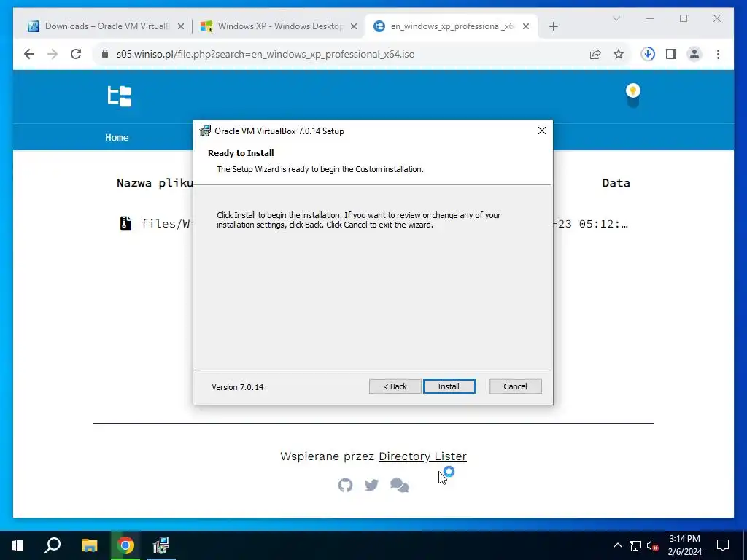The image size is (747, 560).
Task: Open File Explorer from taskbar
Action: (x=89, y=545)
